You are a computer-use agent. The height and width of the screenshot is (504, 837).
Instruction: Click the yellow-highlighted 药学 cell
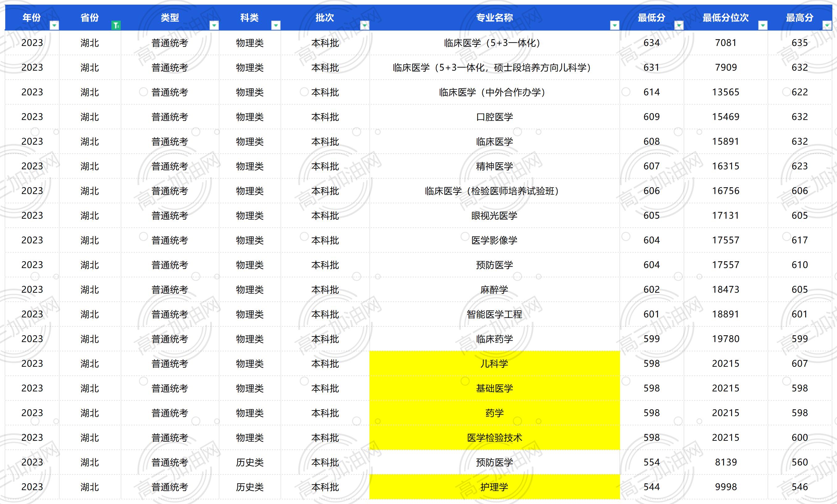(x=495, y=413)
